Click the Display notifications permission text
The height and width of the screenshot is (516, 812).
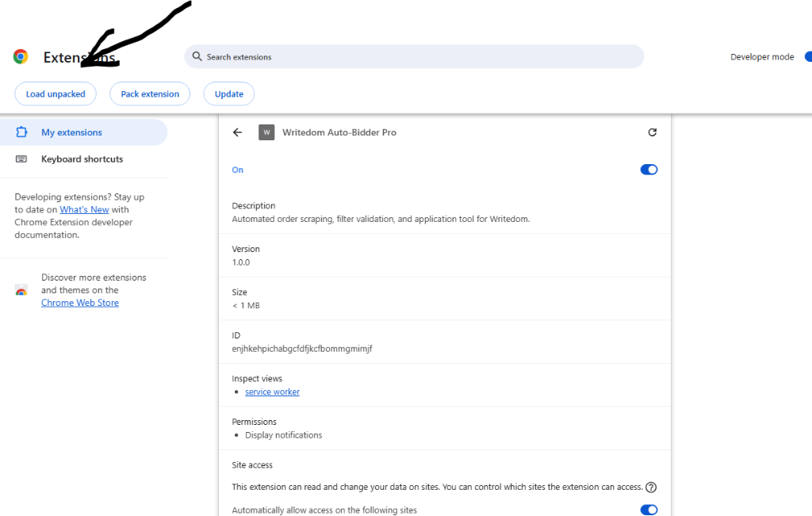click(x=284, y=435)
